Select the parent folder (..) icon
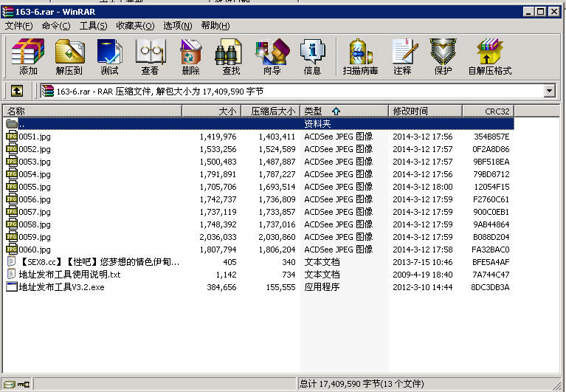 12,123
